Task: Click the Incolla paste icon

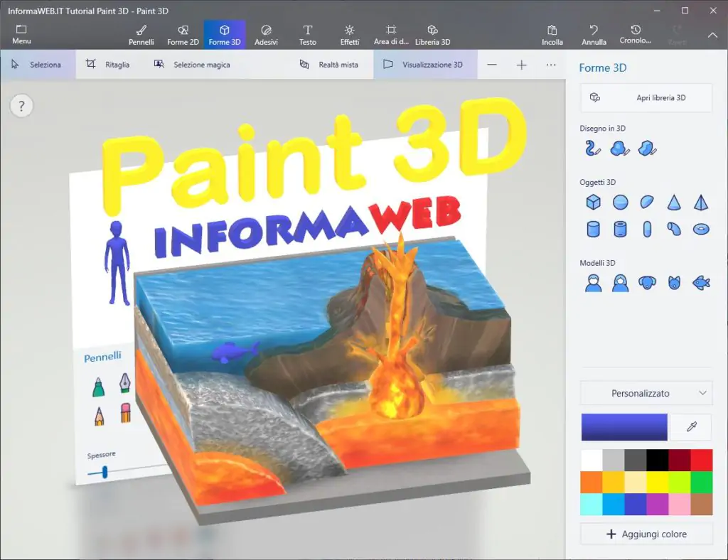Action: (x=552, y=36)
